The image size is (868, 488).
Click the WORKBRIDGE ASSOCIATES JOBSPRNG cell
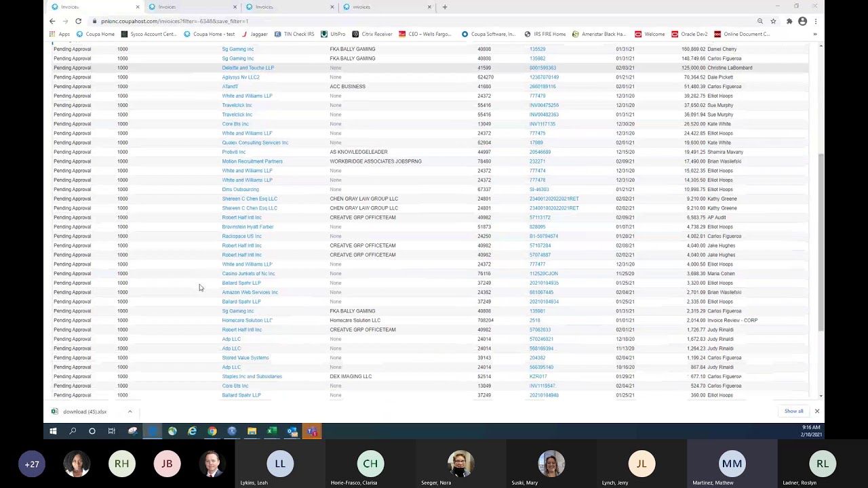click(x=376, y=161)
